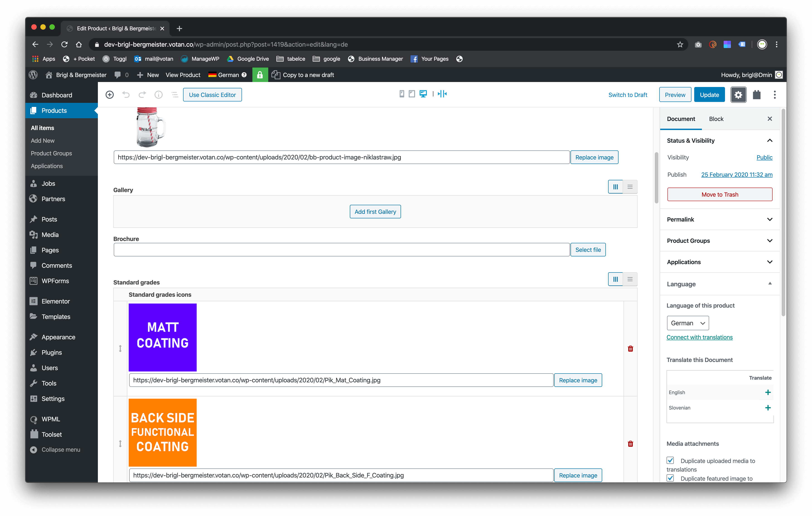This screenshot has height=516, width=812.
Task: Click the Preview button
Action: 675,95
